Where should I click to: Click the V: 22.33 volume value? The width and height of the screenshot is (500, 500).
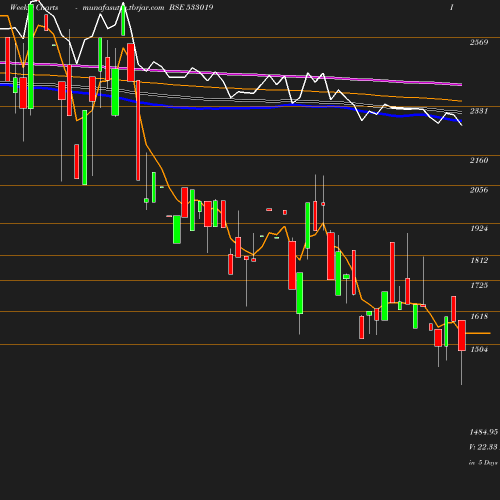coord(483,447)
